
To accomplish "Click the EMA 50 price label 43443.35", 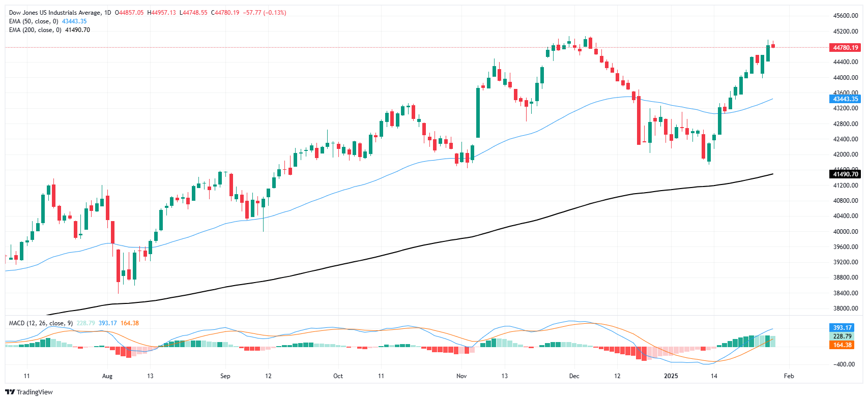I will [x=846, y=99].
